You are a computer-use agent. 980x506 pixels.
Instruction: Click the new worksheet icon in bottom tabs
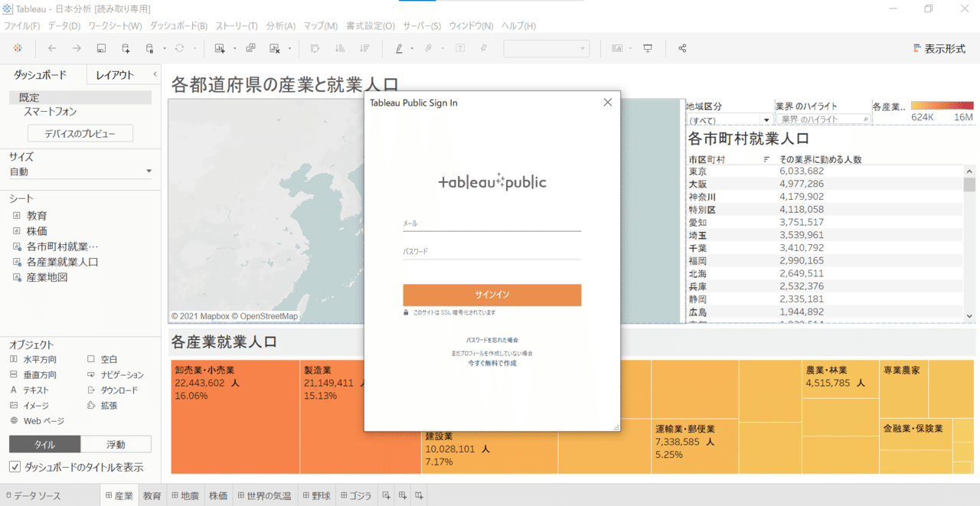point(387,495)
